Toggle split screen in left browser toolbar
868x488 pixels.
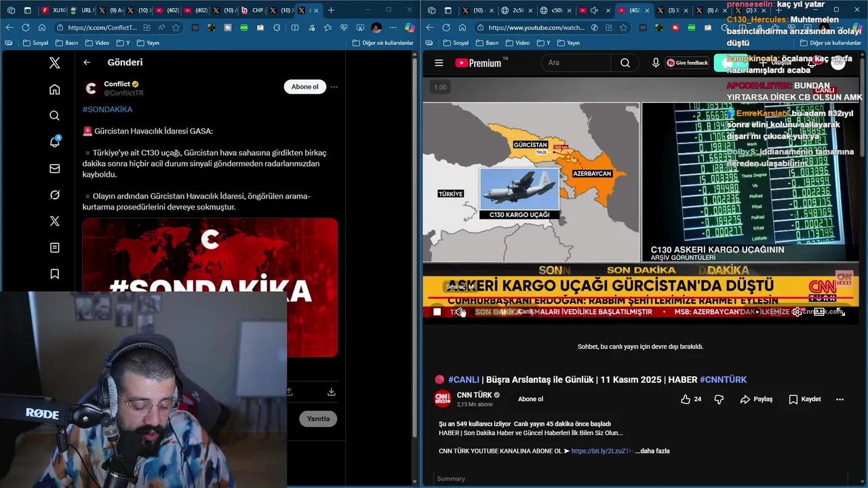294,28
